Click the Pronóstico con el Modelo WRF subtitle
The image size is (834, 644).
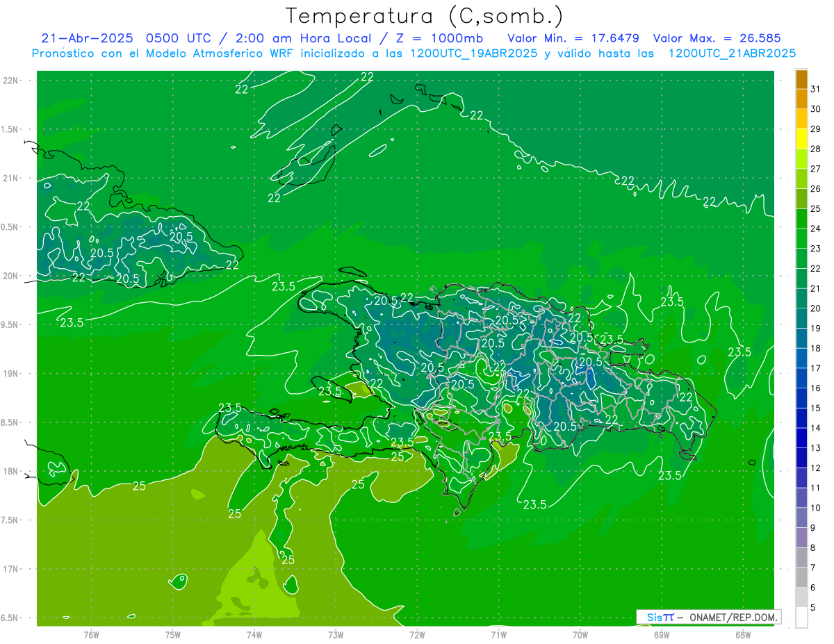[414, 53]
